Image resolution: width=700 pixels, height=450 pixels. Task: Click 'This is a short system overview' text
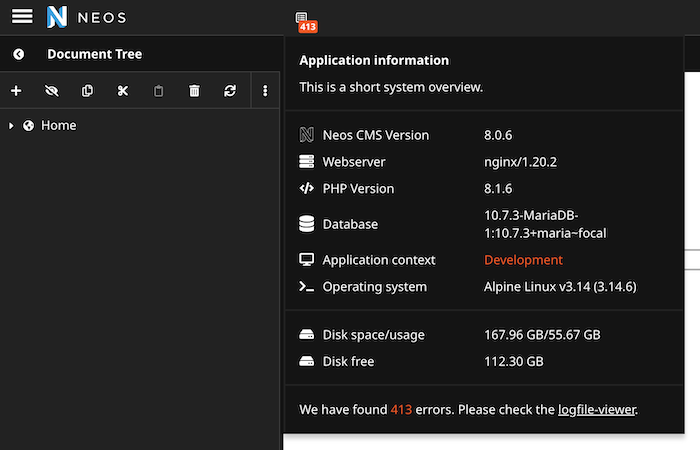[x=391, y=87]
